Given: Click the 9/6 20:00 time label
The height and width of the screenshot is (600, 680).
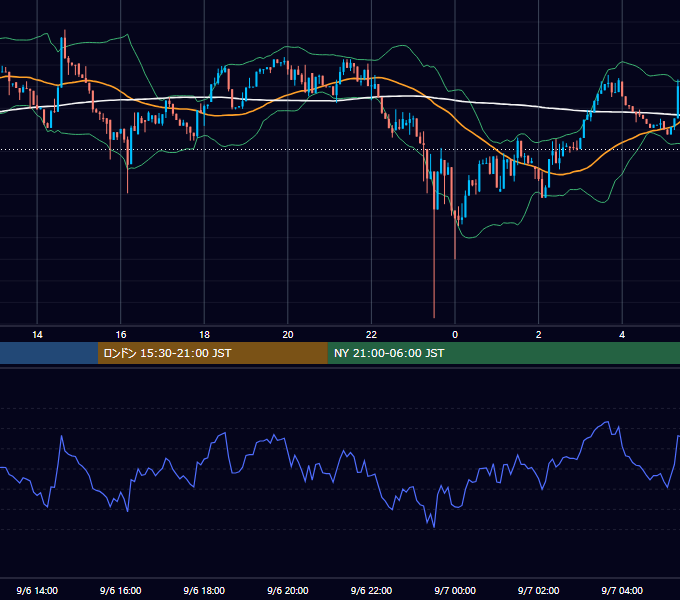Looking at the screenshot, I should [288, 590].
